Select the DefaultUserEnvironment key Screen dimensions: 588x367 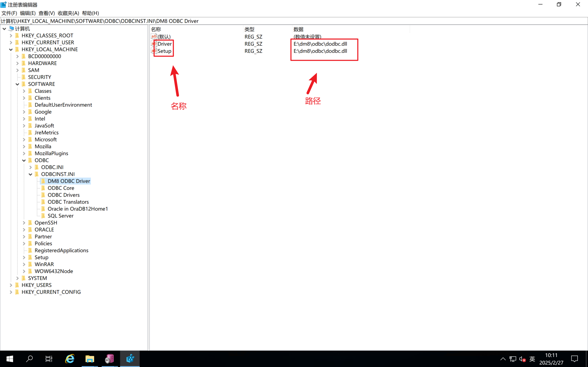click(63, 105)
